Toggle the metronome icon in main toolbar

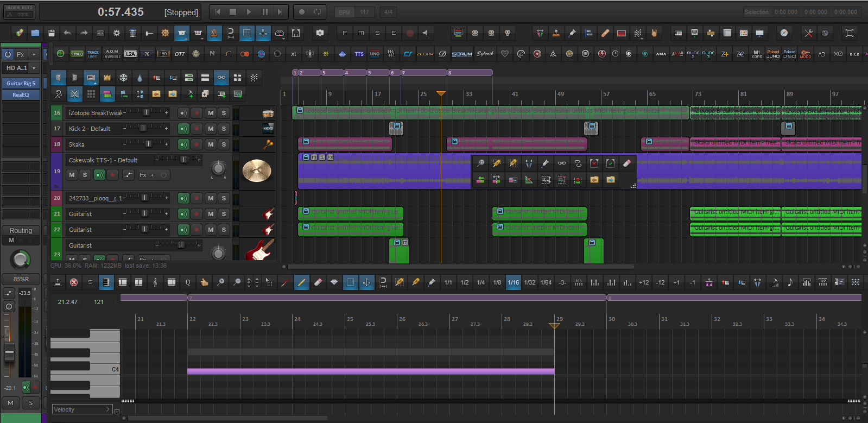click(x=214, y=33)
